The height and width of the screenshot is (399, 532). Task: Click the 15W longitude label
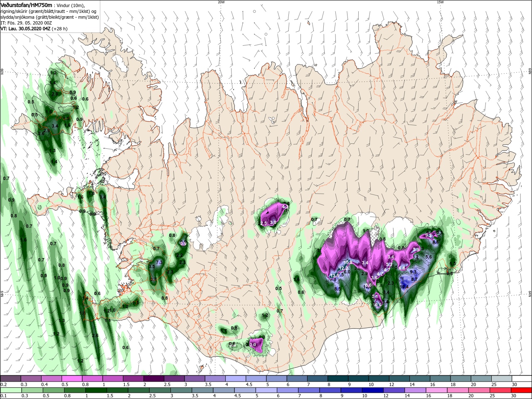pyautogui.click(x=440, y=2)
